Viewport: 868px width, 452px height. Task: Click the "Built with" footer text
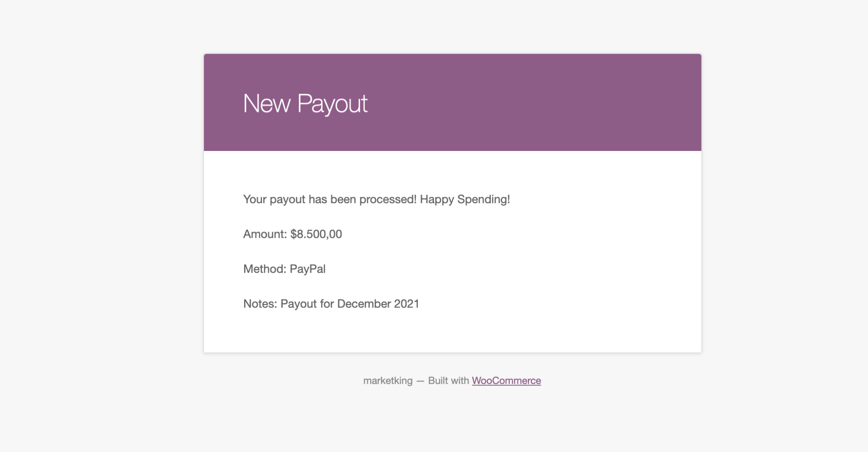tap(448, 381)
